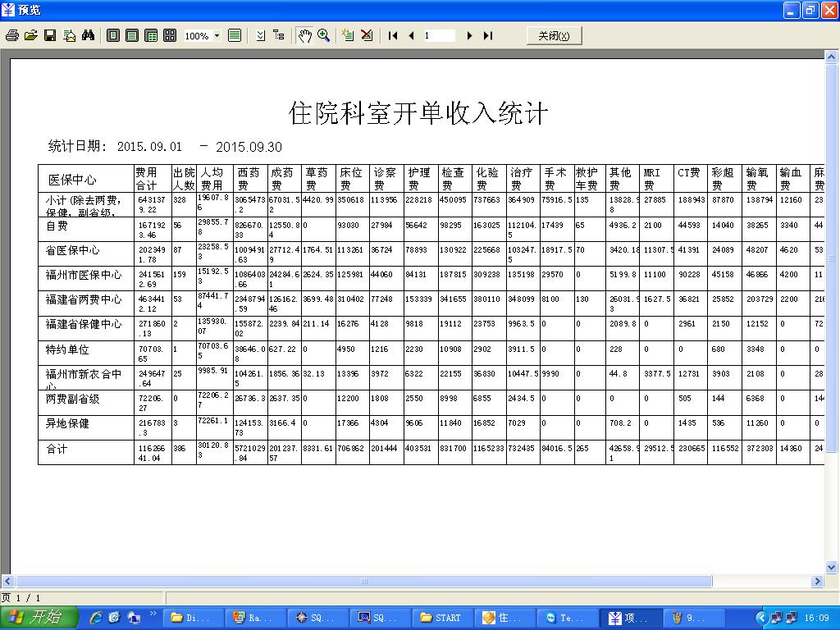Click the 自费 row label

[x=57, y=226]
